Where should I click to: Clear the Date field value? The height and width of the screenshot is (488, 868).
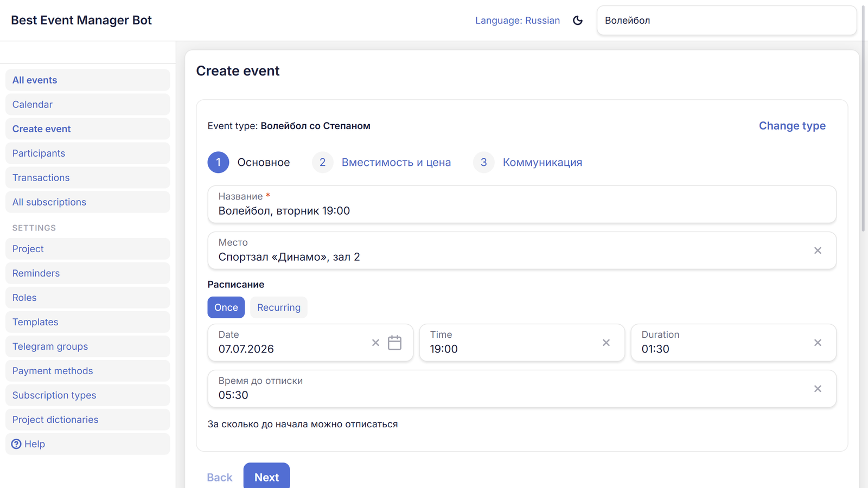(375, 343)
